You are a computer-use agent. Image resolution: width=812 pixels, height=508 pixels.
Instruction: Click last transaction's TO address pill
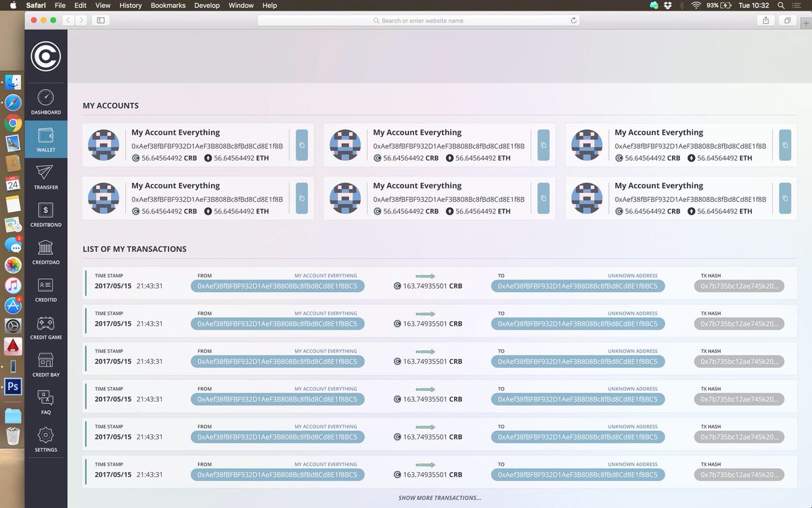pos(578,475)
